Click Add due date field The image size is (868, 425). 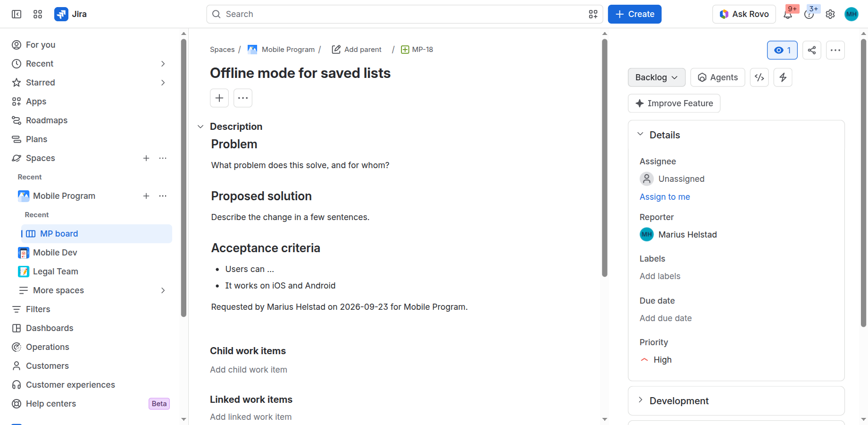pos(666,318)
